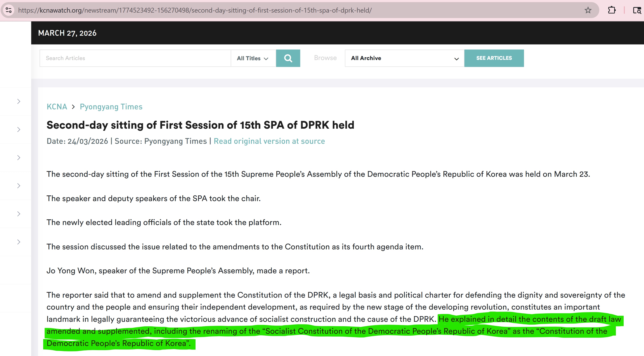Open the Pyongyang Times breadcrumb link

(111, 107)
